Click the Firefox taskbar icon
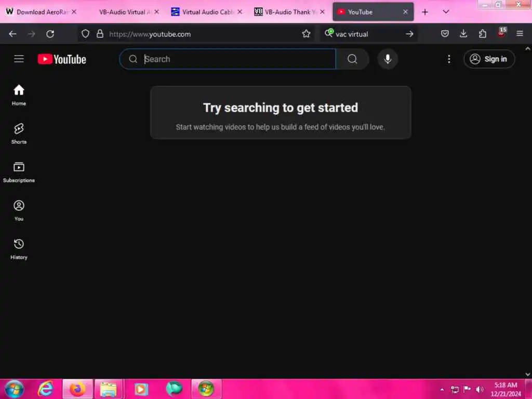This screenshot has height=399, width=532. pos(77,389)
